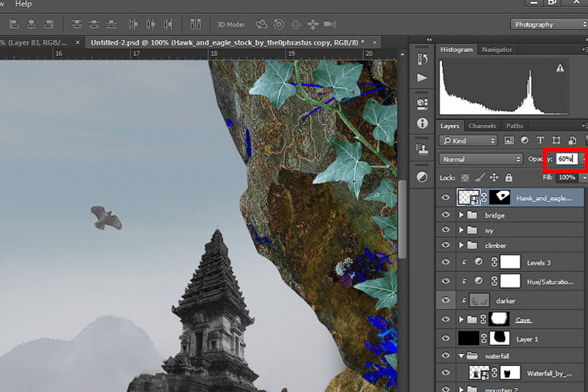The height and width of the screenshot is (392, 588).
Task: Click lock position move icon
Action: coord(494,178)
